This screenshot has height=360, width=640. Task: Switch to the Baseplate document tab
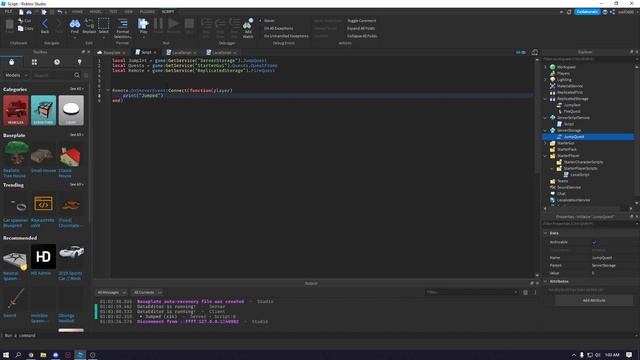point(110,52)
